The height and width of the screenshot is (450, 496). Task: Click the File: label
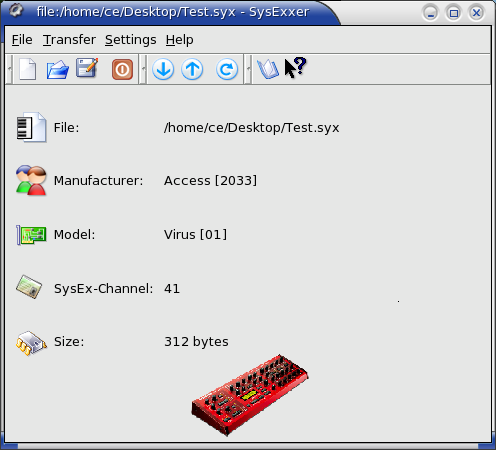(x=66, y=128)
